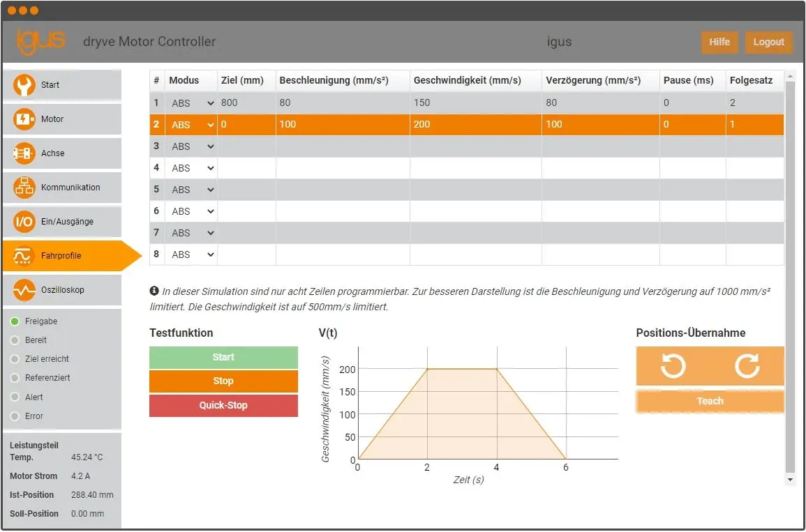The width and height of the screenshot is (806, 532).
Task: Expand the ABS selector for row 3
Action: click(191, 146)
